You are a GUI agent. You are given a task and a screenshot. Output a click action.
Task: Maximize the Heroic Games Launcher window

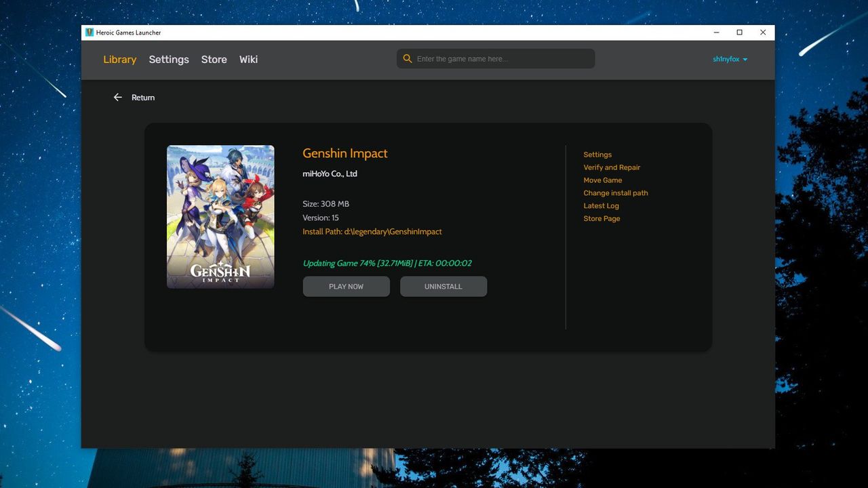[x=740, y=33]
